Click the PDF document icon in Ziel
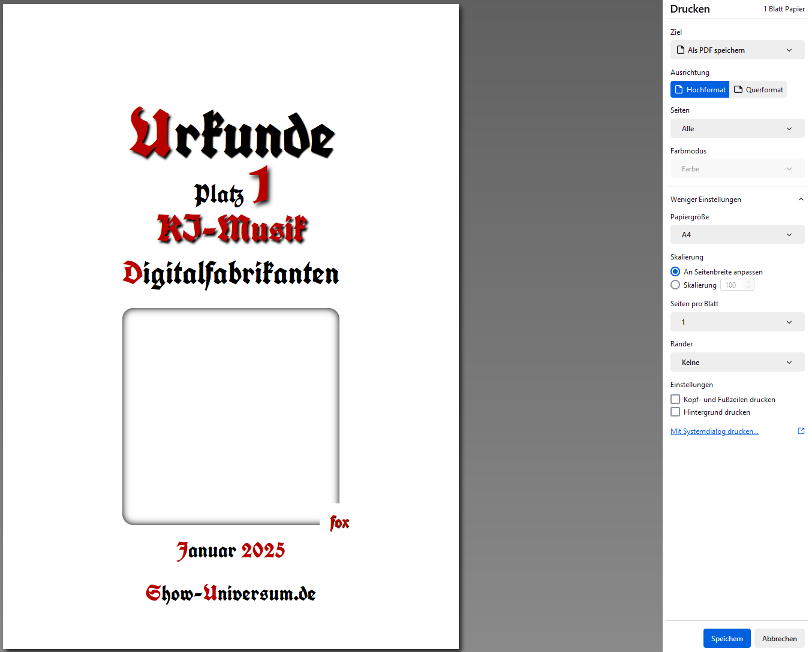812x652 pixels. tap(681, 50)
